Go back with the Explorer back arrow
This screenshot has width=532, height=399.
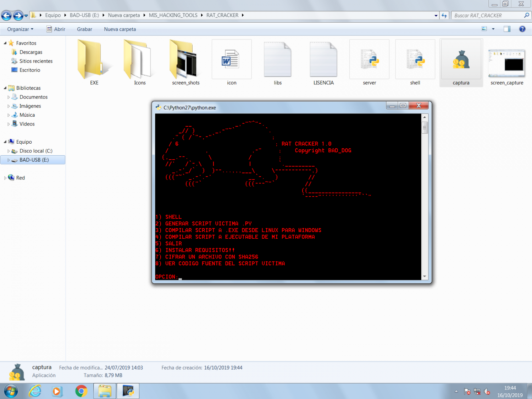point(6,15)
